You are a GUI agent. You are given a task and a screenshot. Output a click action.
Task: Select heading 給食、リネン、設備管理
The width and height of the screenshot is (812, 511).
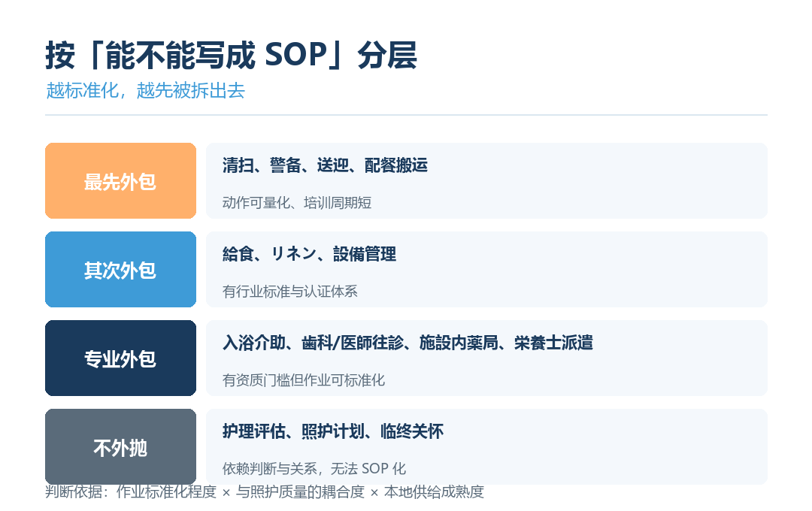309,254
